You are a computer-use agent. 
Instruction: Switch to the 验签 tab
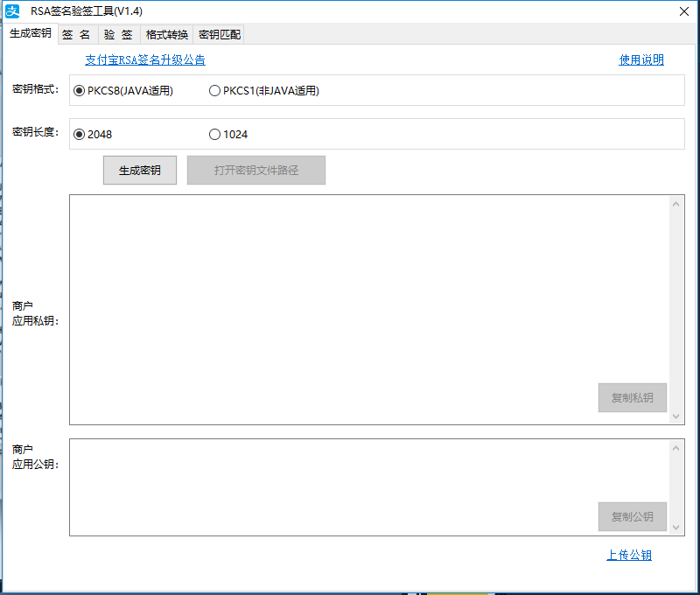click(x=118, y=35)
